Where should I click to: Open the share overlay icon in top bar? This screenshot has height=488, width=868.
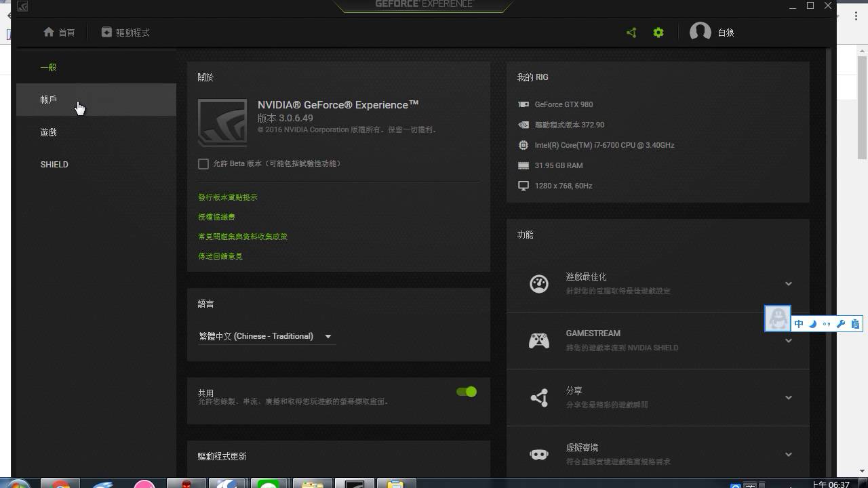[x=631, y=33]
